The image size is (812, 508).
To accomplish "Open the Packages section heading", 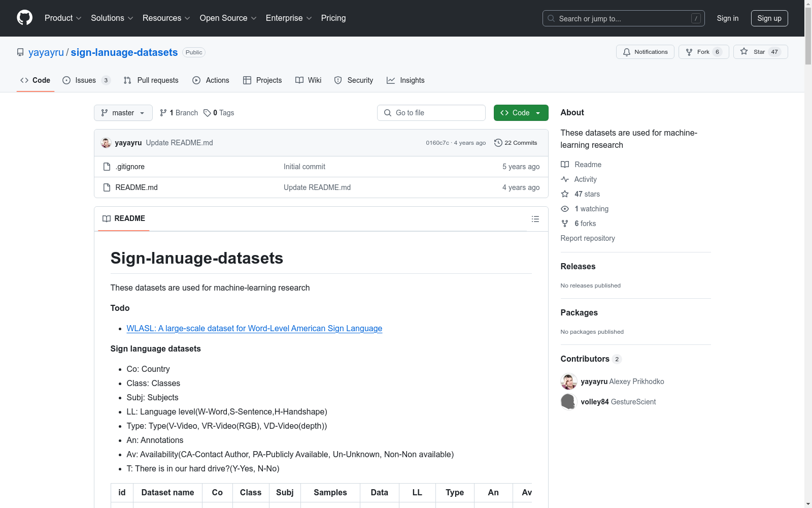I will click(579, 312).
